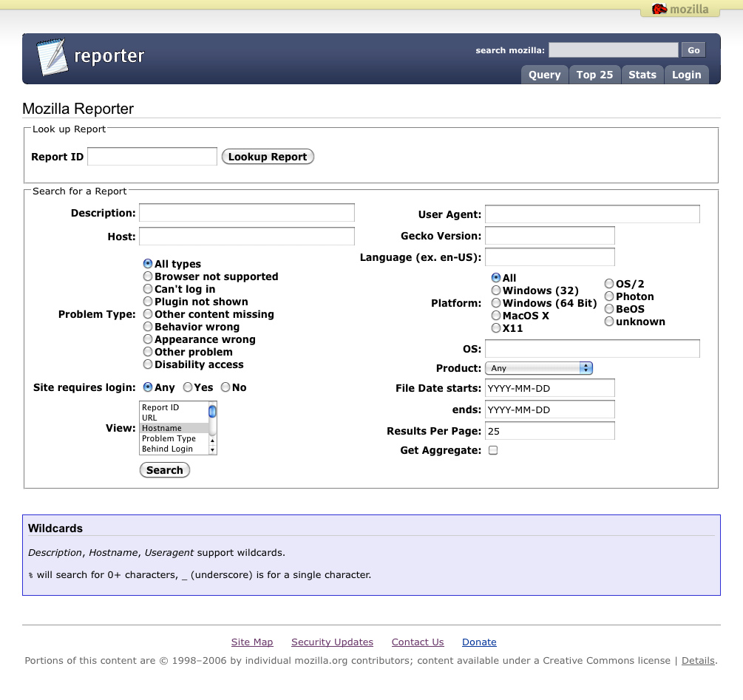The height and width of the screenshot is (700, 743).
Task: Enable the Get Aggregate checkbox
Action: click(493, 450)
